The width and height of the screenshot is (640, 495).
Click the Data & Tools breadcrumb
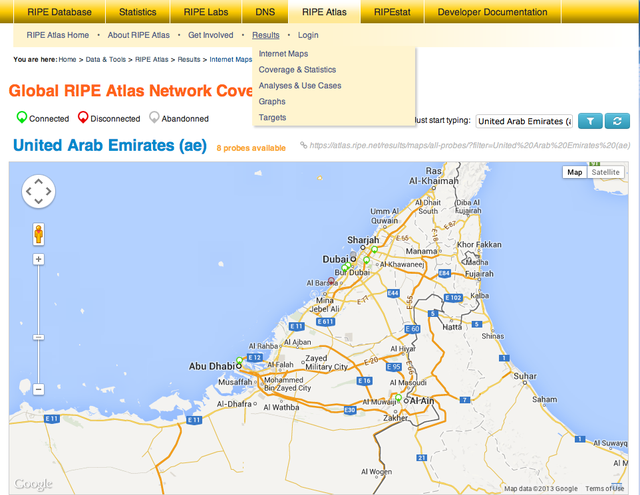pos(106,60)
